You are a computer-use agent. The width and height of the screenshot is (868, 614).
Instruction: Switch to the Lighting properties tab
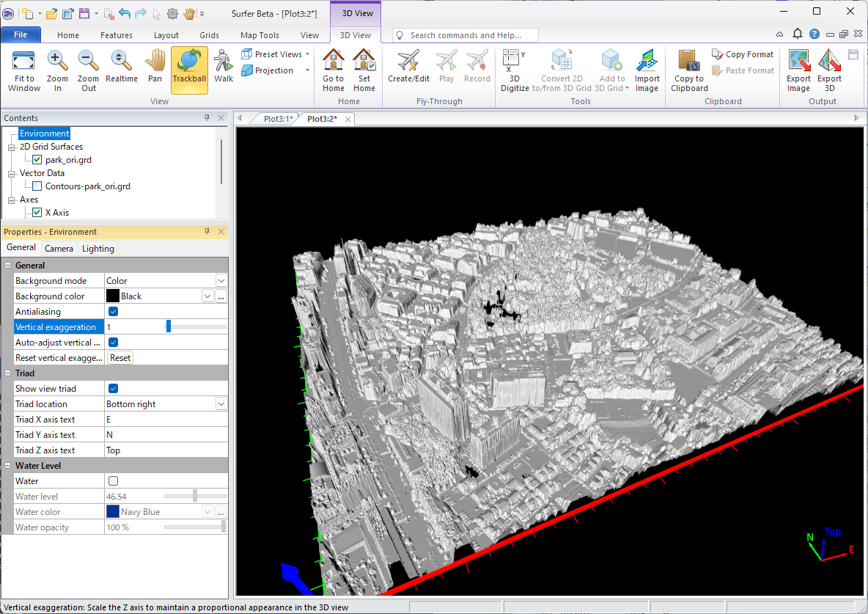(98, 249)
